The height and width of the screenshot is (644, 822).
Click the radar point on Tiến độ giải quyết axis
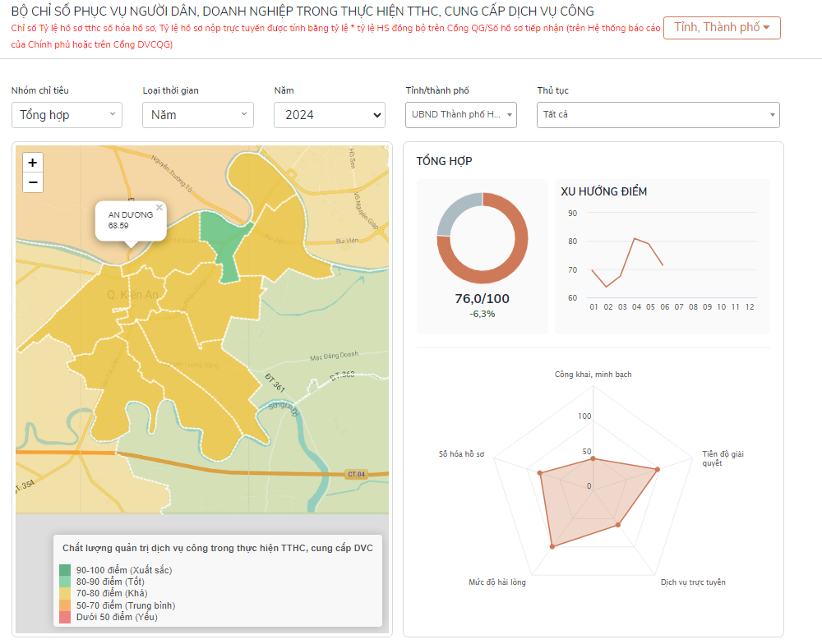657,470
